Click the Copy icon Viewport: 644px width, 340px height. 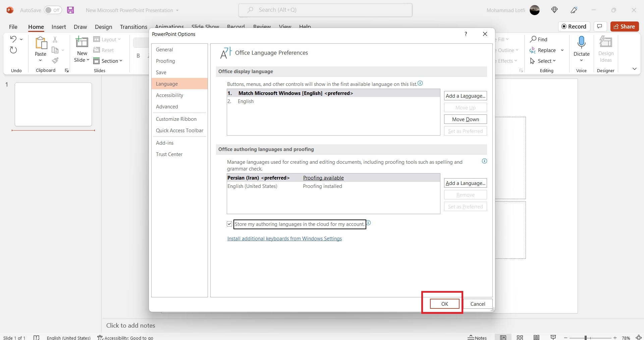55,50
